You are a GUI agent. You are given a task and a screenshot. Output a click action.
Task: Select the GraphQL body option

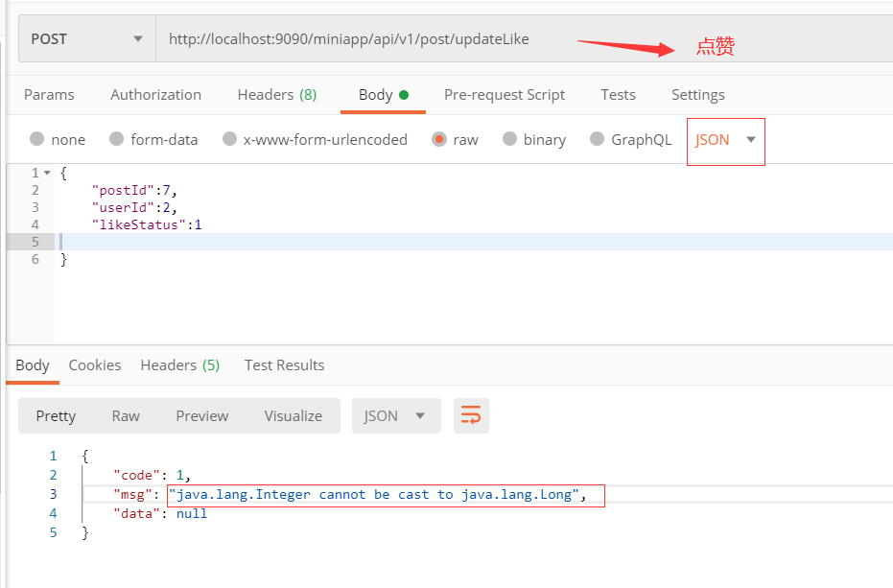coord(597,139)
